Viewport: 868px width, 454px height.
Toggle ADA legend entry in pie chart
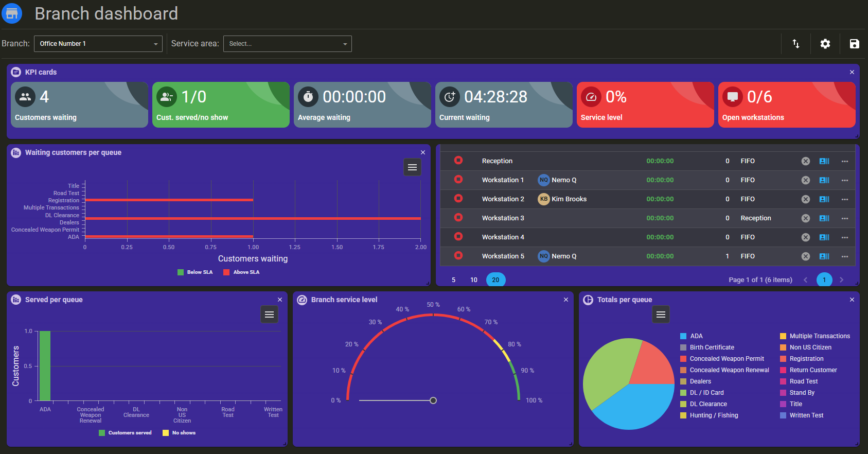(x=691, y=336)
